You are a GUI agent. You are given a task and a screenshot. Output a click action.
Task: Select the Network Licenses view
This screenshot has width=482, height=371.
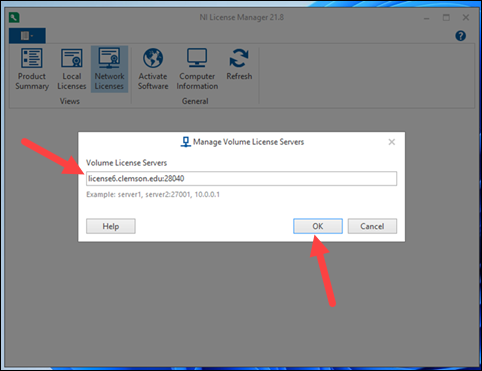(x=109, y=69)
